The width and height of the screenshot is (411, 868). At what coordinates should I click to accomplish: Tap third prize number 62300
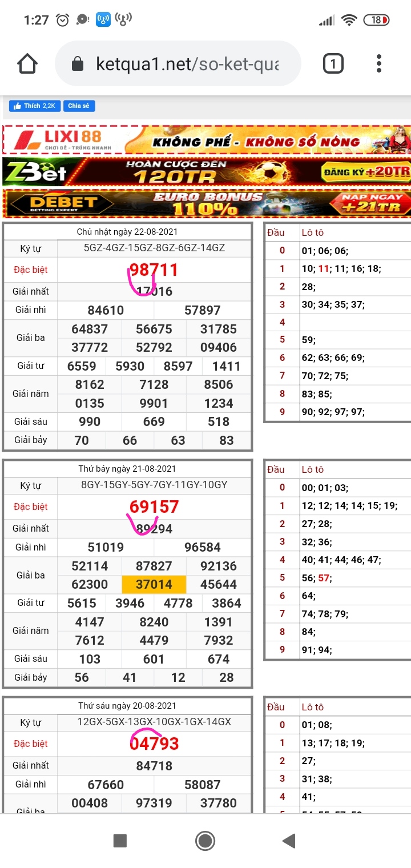click(x=90, y=584)
